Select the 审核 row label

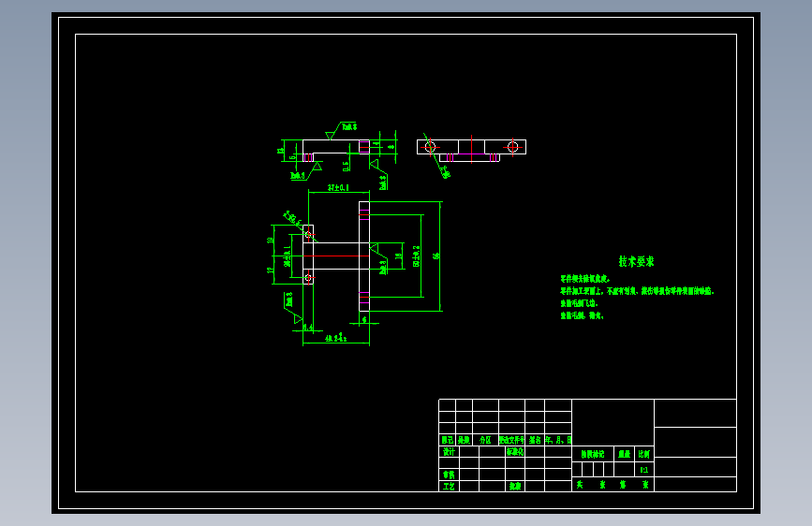449,475
